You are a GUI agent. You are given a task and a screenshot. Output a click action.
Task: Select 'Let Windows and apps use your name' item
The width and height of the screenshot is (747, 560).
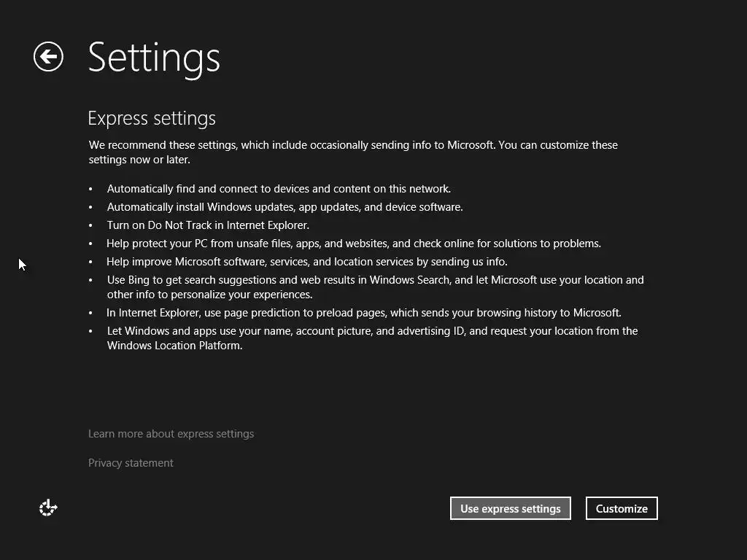point(372,331)
